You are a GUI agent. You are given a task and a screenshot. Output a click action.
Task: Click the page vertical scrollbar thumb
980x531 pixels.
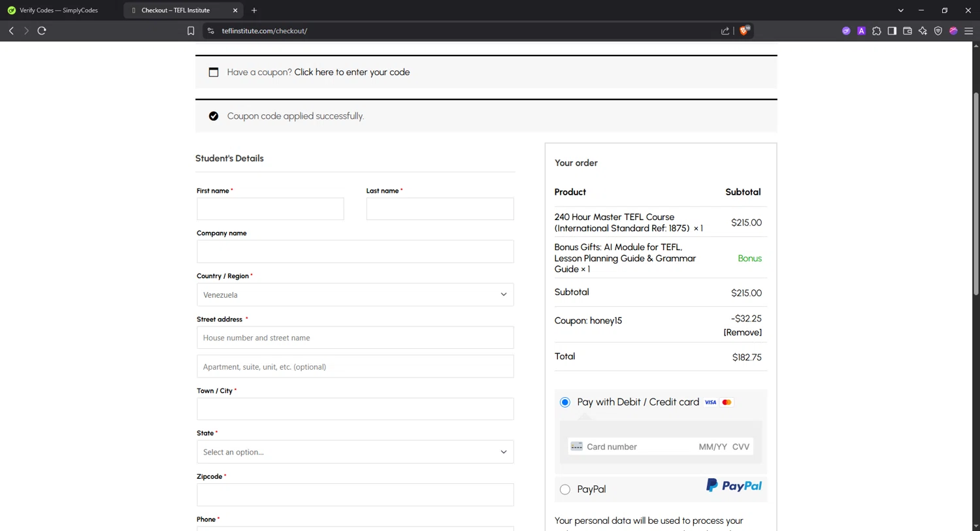click(x=976, y=193)
